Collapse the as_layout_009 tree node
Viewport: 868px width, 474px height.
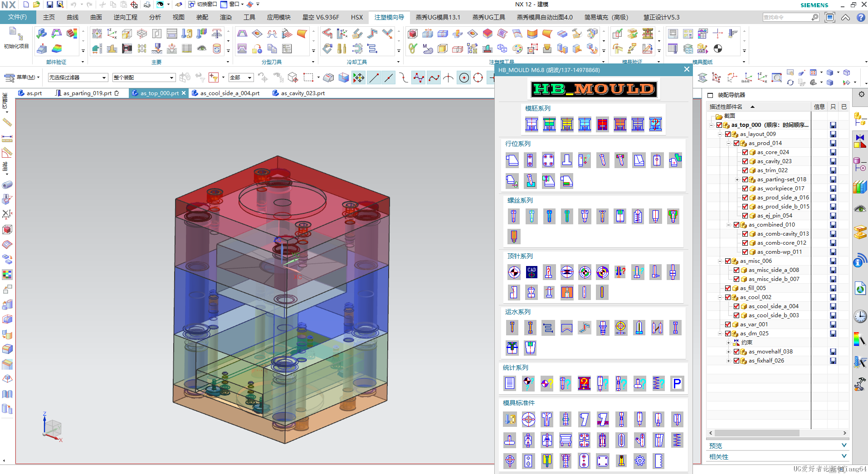pos(720,134)
